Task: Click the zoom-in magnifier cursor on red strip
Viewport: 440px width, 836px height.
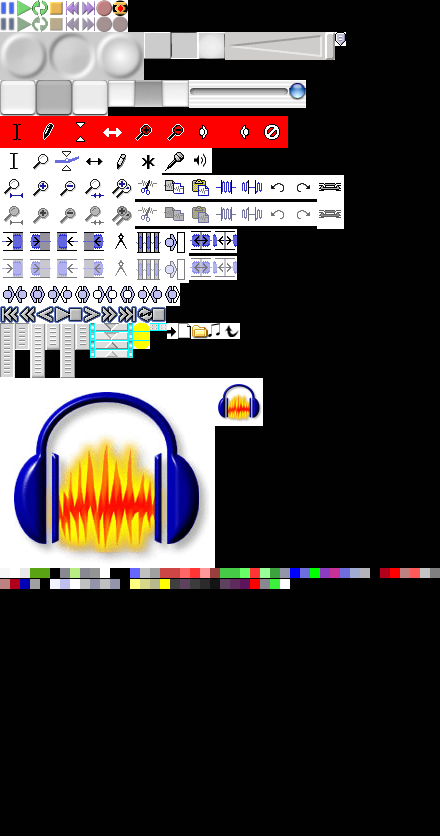Action: point(144,132)
